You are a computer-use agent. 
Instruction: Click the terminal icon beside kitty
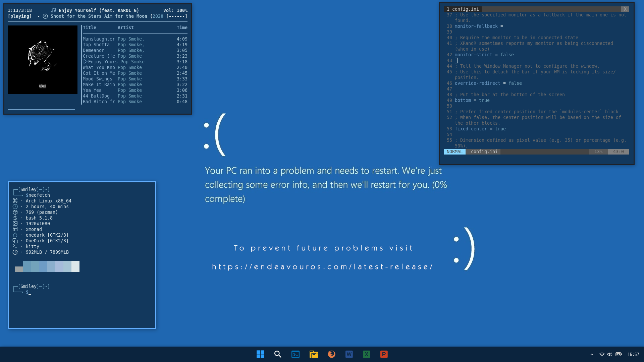coord(15,246)
